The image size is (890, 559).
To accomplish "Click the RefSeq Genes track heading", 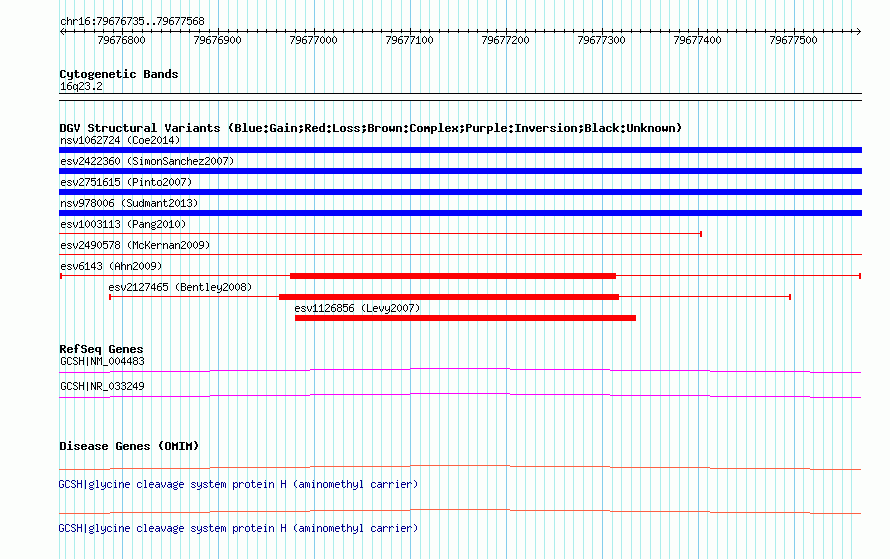I will coord(101,349).
